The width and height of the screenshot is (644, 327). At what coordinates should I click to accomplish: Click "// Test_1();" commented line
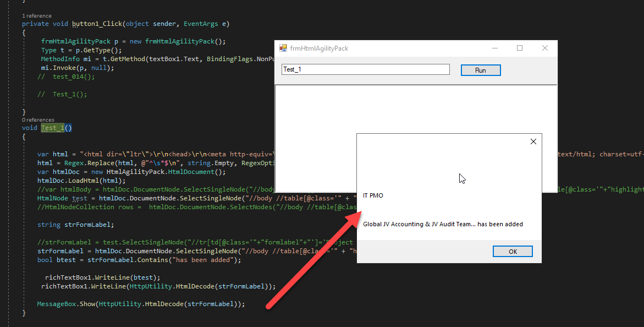tap(63, 94)
